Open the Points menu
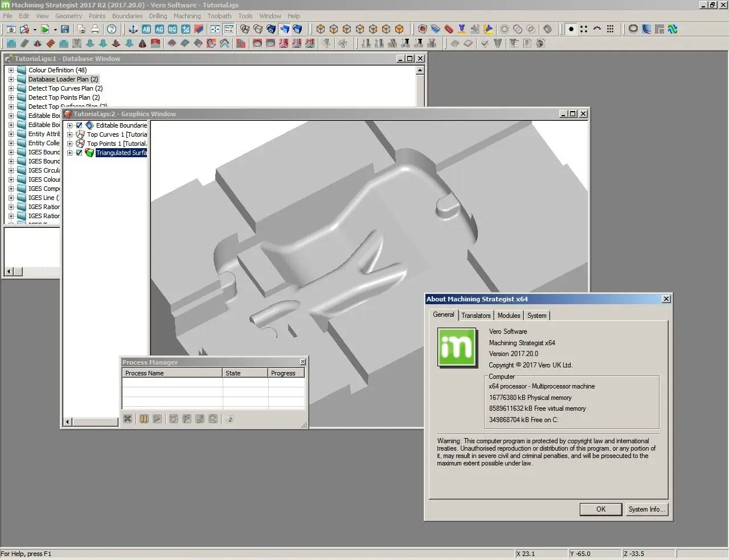 (x=97, y=16)
